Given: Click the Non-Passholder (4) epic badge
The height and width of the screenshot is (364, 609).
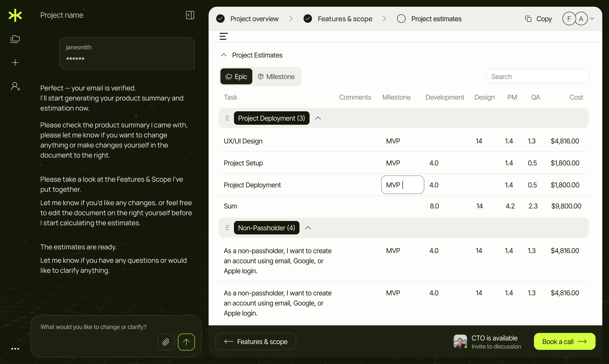Looking at the screenshot, I should [266, 228].
